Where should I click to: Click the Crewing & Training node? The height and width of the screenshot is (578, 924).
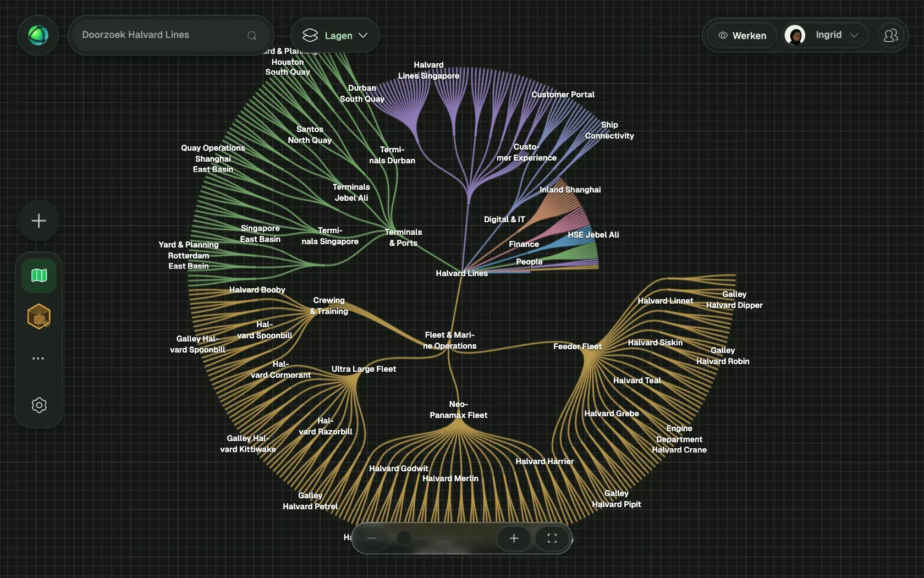(329, 306)
